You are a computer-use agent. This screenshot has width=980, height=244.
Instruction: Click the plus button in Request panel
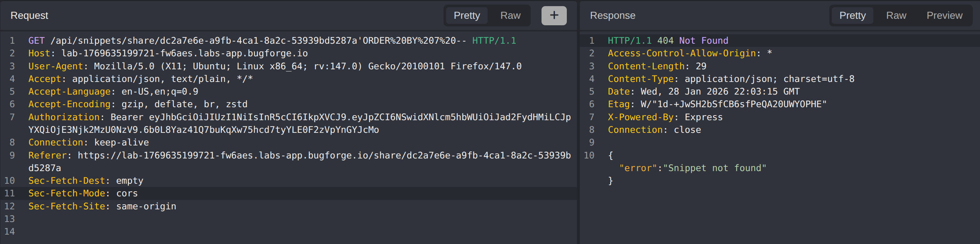(553, 16)
